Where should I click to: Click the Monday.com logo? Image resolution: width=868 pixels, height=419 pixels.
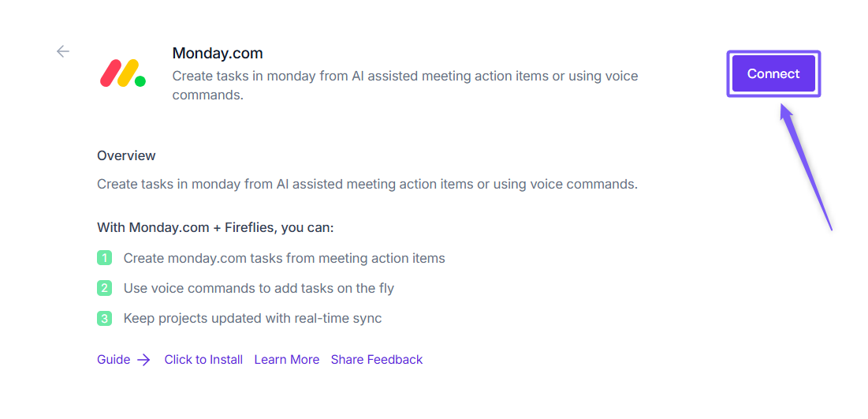(x=123, y=73)
